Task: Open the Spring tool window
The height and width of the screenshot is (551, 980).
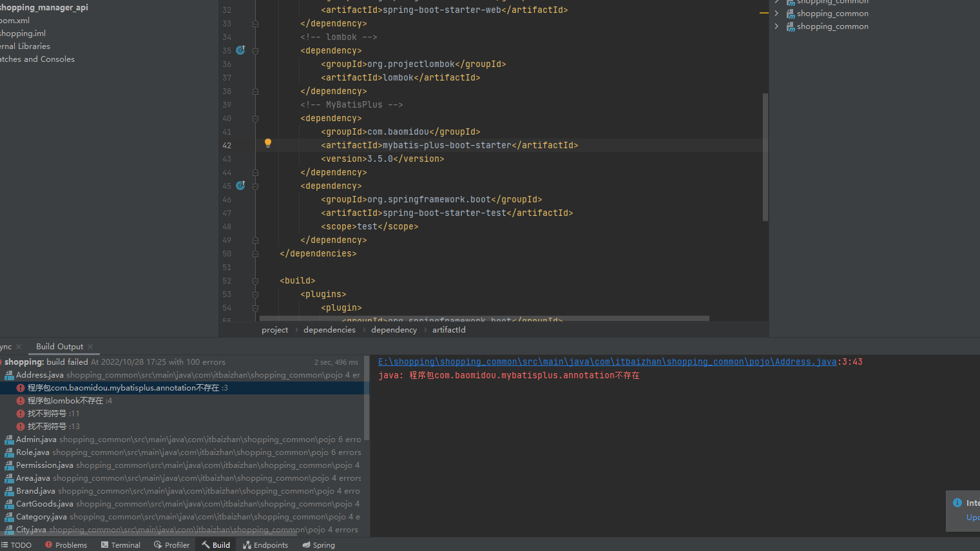Action: coord(318,545)
